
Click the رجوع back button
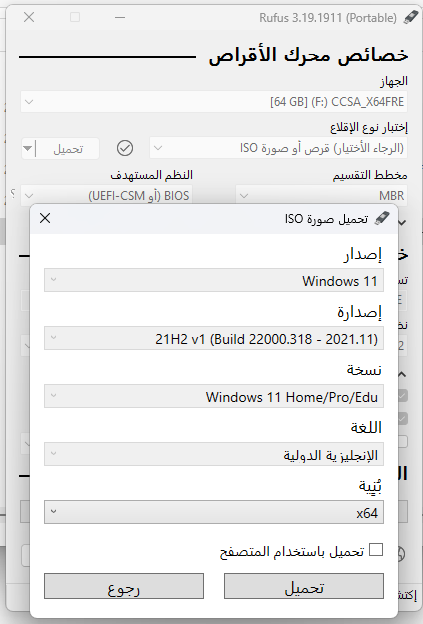124,586
